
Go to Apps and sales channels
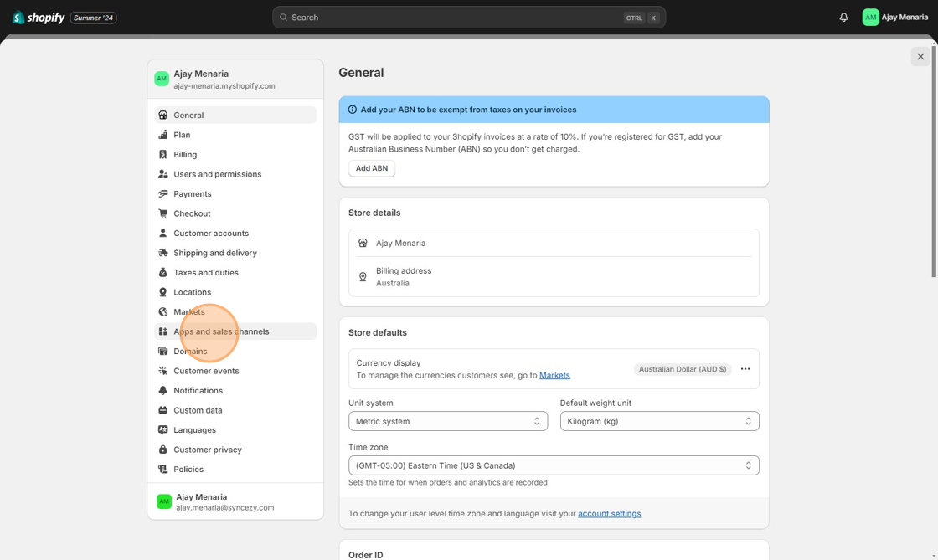tap(221, 331)
